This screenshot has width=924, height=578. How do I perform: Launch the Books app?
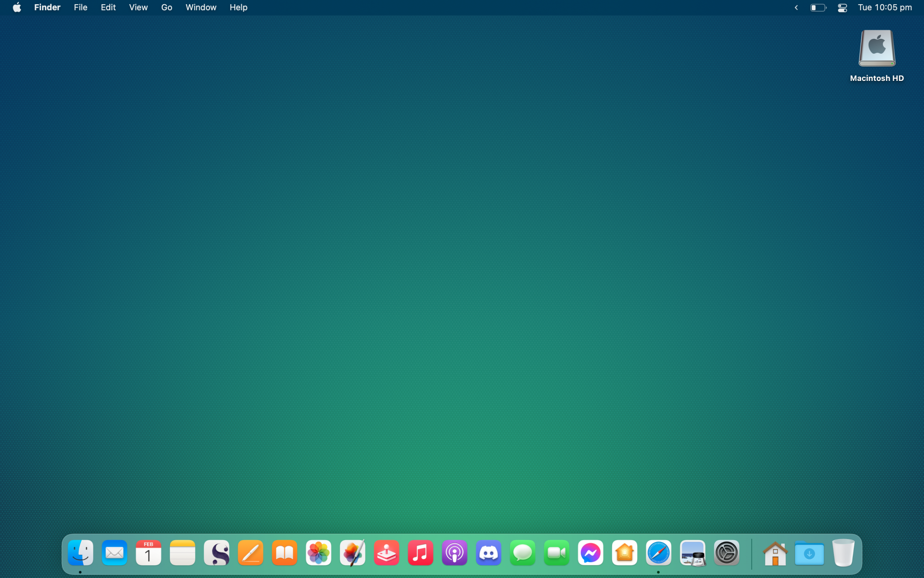click(285, 553)
